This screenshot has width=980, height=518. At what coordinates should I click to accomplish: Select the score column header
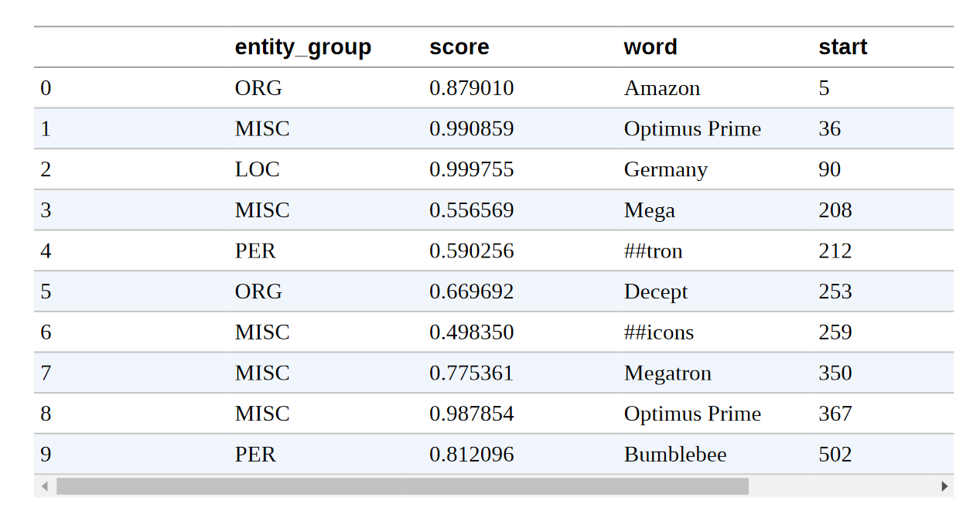(x=459, y=47)
